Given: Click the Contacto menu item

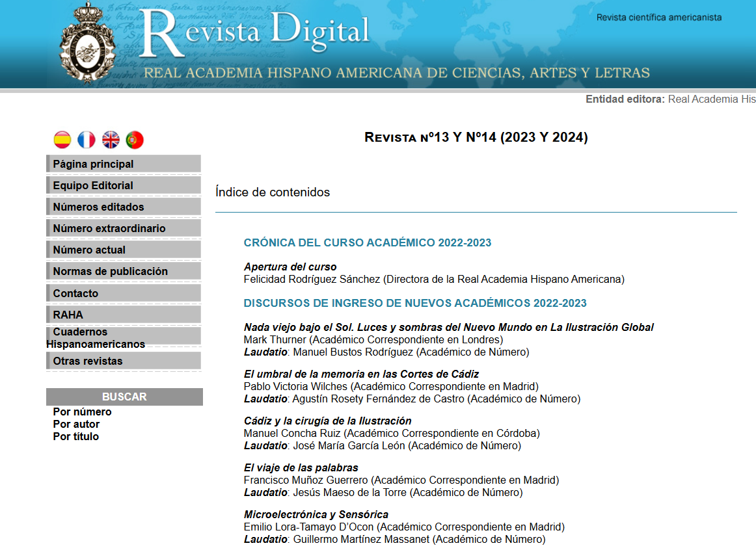Looking at the screenshot, I should coord(75,293).
